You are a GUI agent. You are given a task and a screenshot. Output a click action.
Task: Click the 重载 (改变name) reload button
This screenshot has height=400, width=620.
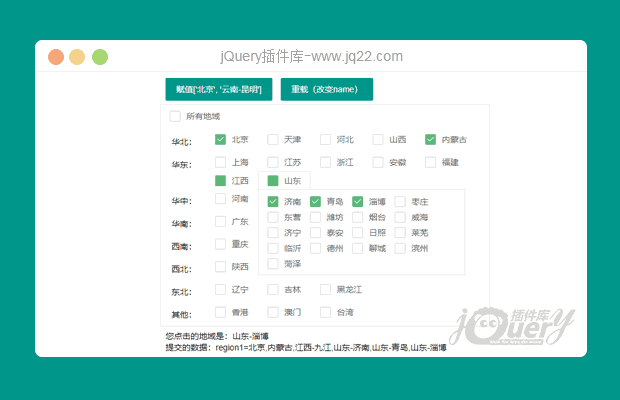pos(326,89)
